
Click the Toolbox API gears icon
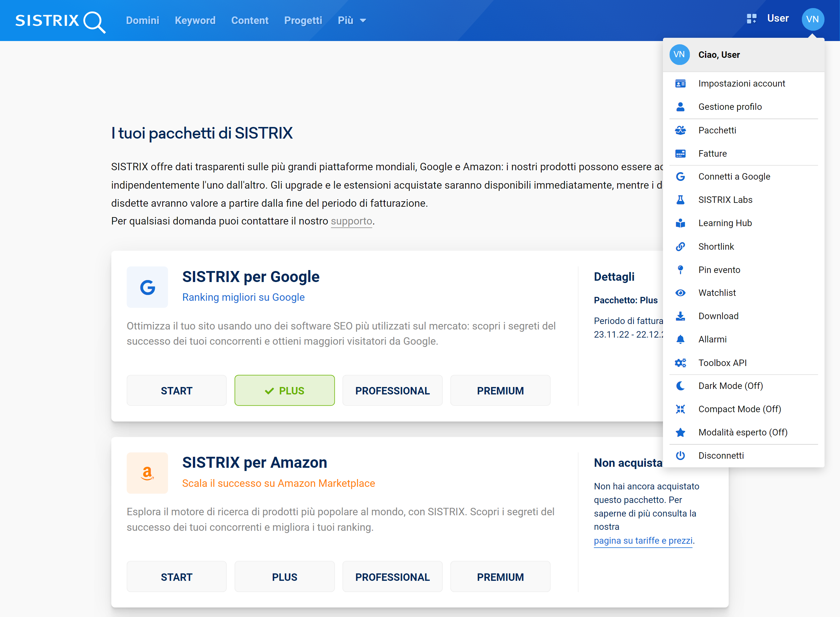click(x=680, y=363)
